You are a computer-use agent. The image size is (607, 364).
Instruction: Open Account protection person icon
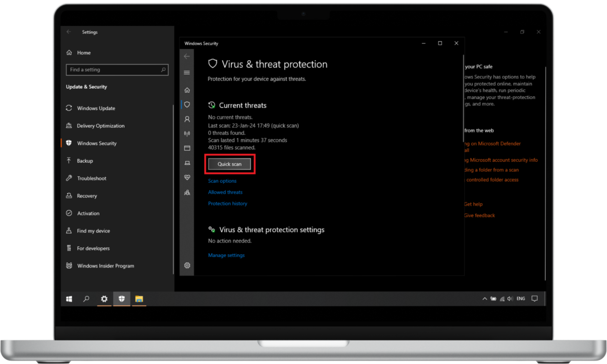pyautogui.click(x=187, y=119)
